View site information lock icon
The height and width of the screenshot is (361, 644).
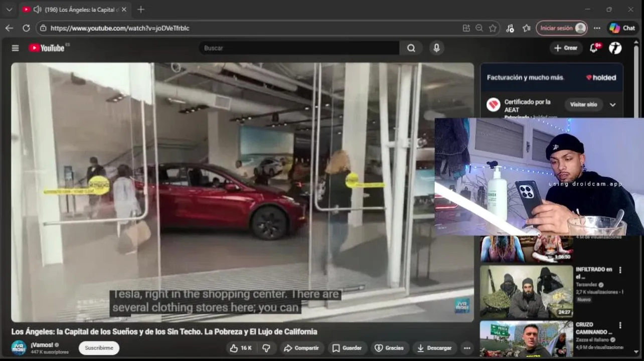click(x=44, y=28)
